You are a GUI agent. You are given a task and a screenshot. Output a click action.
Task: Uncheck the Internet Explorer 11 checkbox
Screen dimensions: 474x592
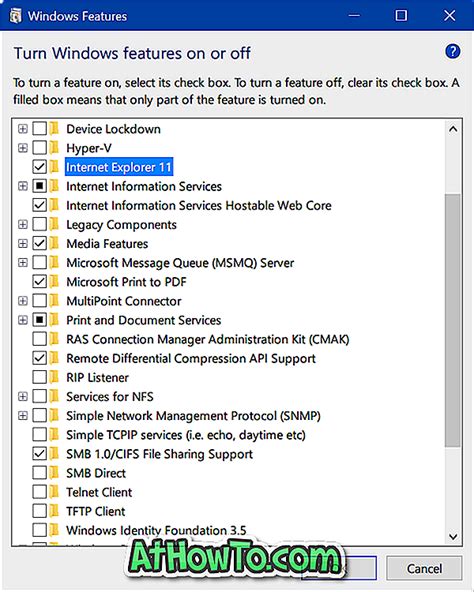40,167
